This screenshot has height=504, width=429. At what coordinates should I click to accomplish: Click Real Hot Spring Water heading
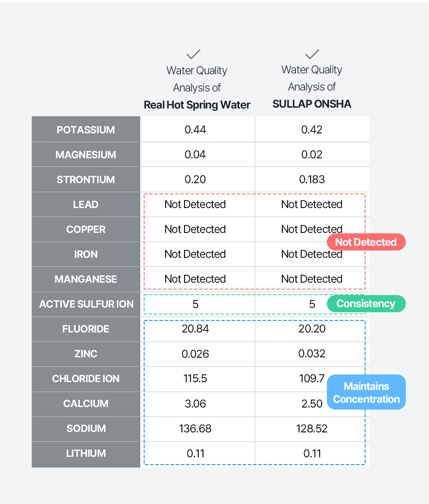pos(197,105)
